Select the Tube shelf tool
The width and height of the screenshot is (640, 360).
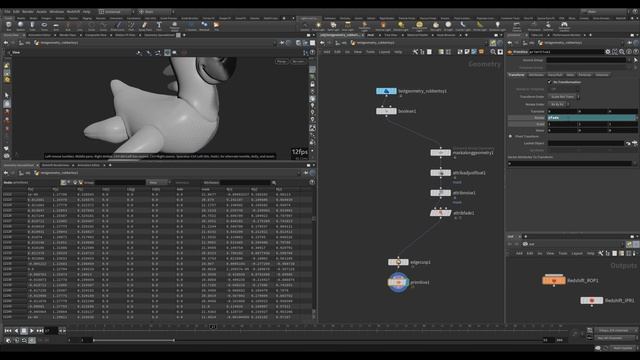pyautogui.click(x=32, y=26)
